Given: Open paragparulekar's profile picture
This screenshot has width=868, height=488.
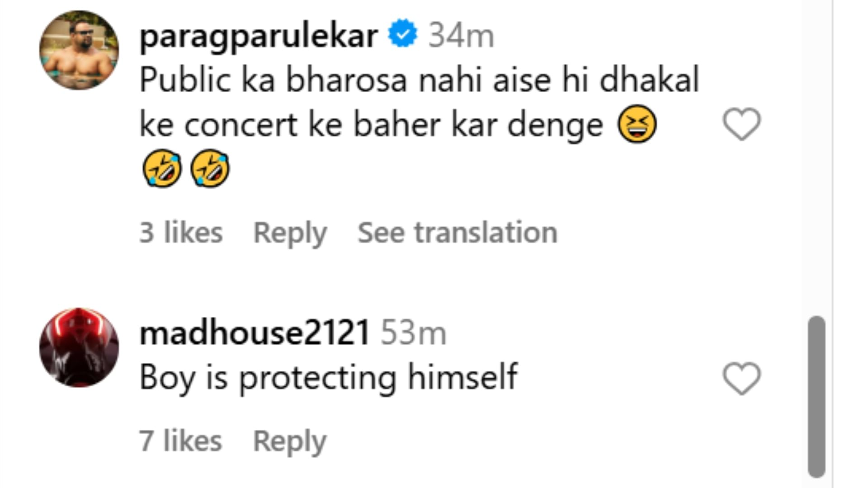Looking at the screenshot, I should [79, 50].
